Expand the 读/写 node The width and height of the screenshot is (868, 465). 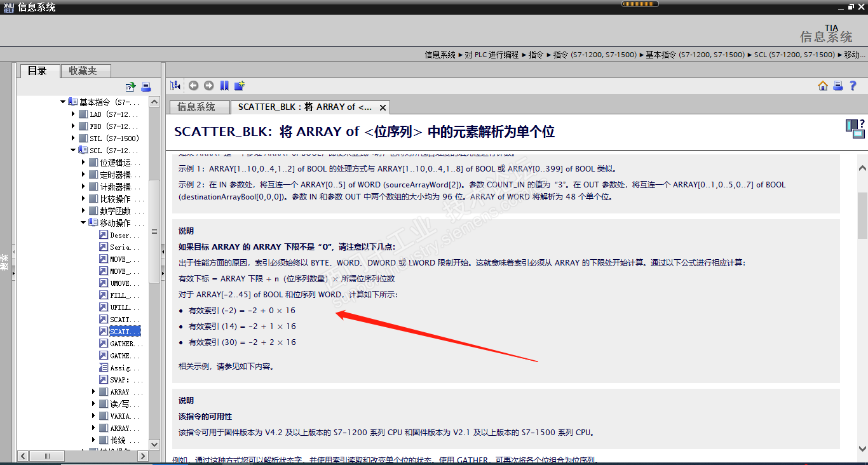93,404
